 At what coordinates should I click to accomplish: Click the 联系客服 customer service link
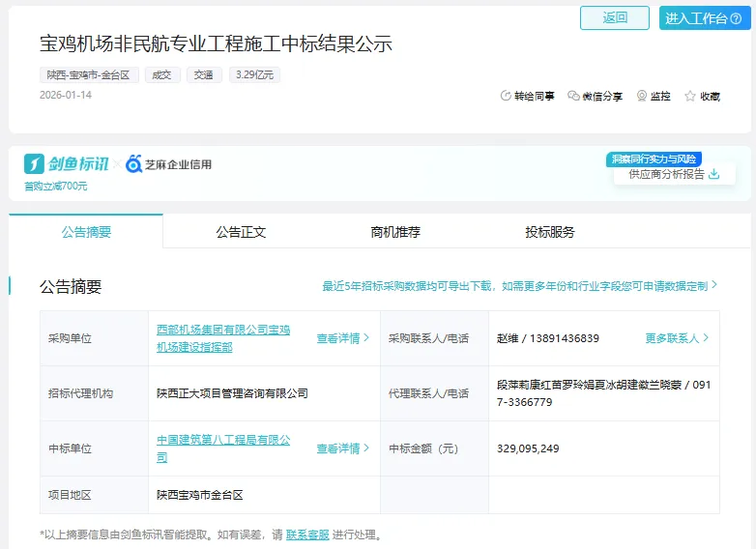click(307, 535)
